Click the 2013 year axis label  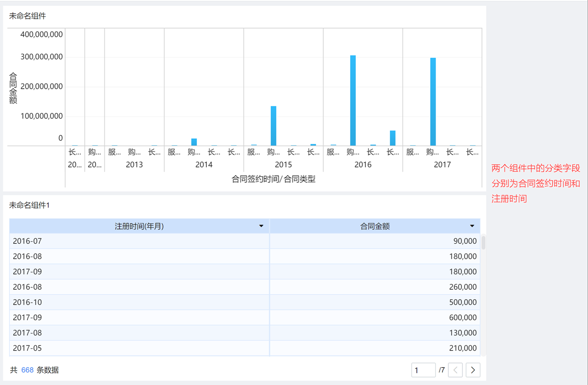[134, 165]
